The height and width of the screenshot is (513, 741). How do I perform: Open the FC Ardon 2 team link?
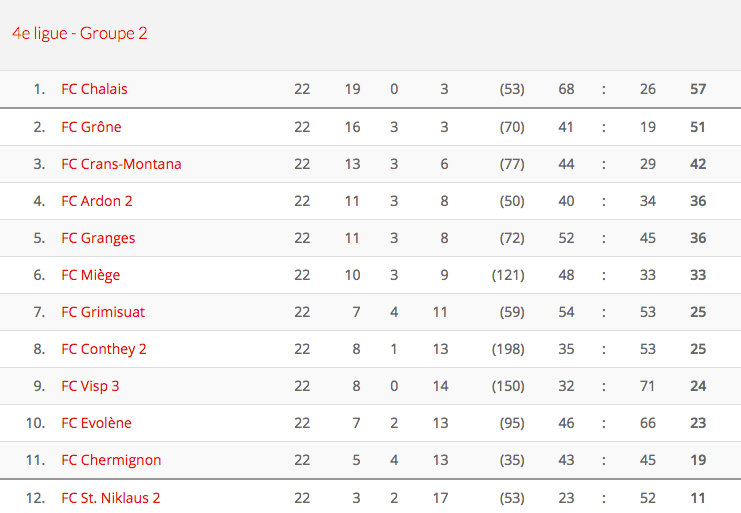coord(97,201)
